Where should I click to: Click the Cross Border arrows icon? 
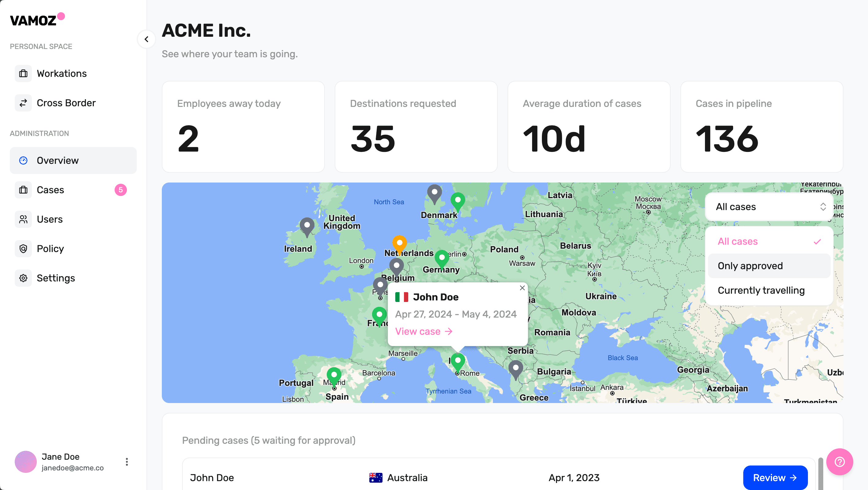23,103
